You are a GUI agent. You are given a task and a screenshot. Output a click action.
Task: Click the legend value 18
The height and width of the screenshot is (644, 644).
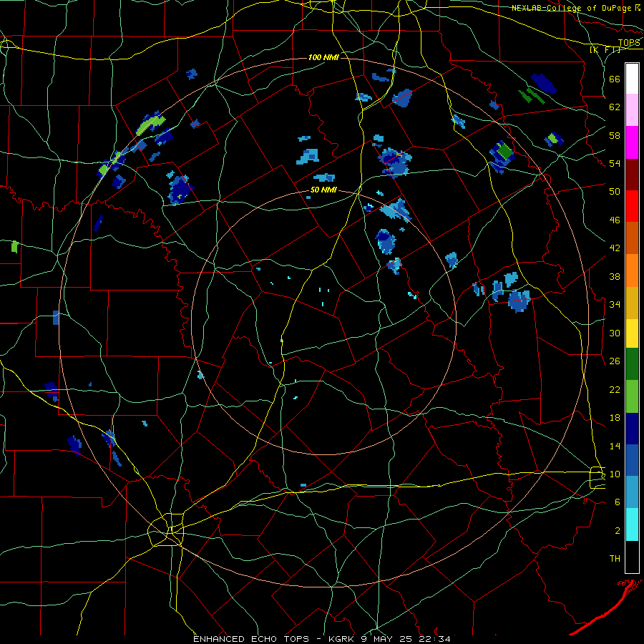[615, 418]
